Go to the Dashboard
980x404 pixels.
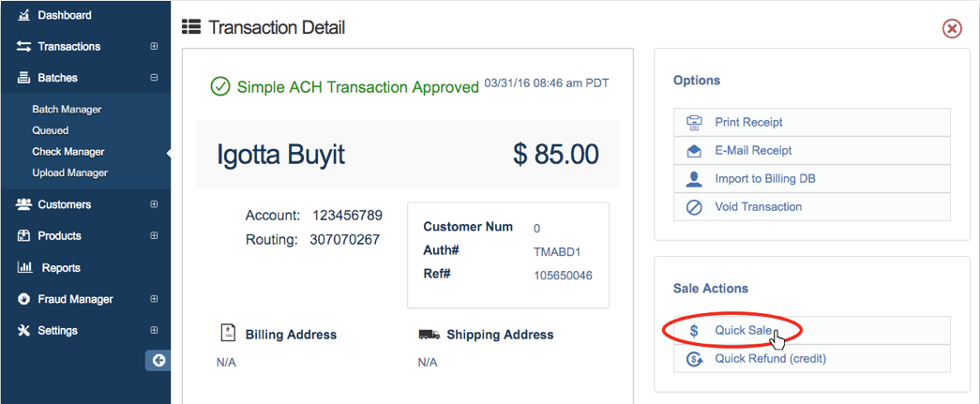[x=64, y=15]
